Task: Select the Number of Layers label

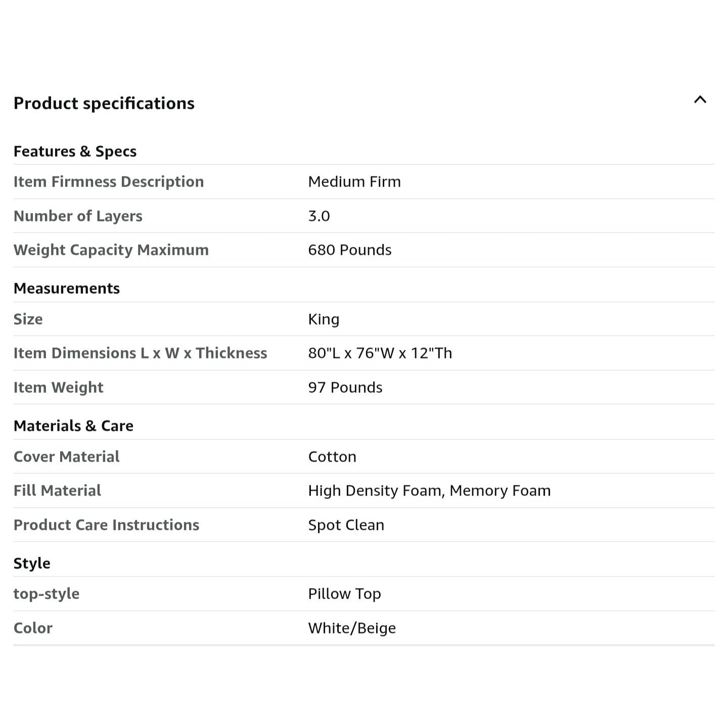Action: coord(78,216)
